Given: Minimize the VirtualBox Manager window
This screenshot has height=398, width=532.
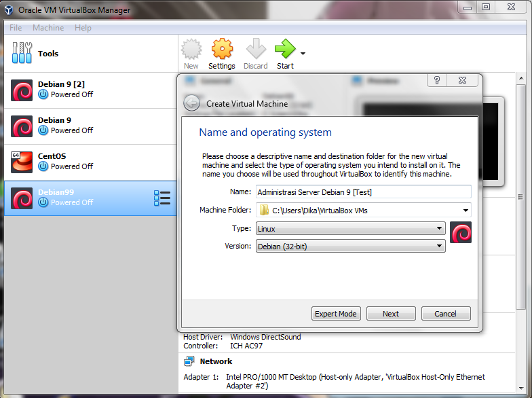Looking at the screenshot, I should click(x=468, y=7).
